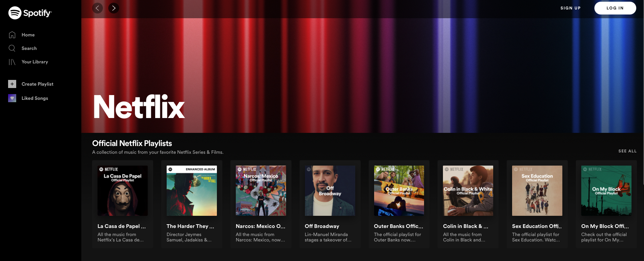Click the Create Playlist plus icon
The image size is (644, 261).
(x=12, y=84)
